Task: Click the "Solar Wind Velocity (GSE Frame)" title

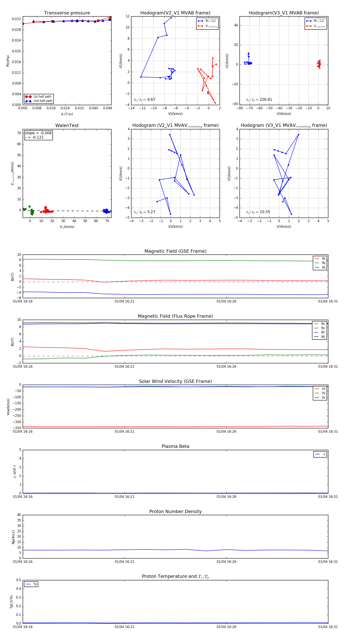Action: click(x=175, y=381)
